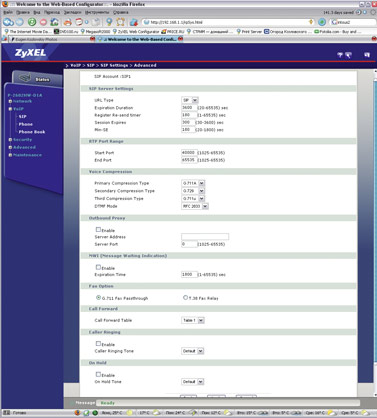377x418 pixels.
Task: Click the browser back arrow
Action: pyautogui.click(x=8, y=22)
